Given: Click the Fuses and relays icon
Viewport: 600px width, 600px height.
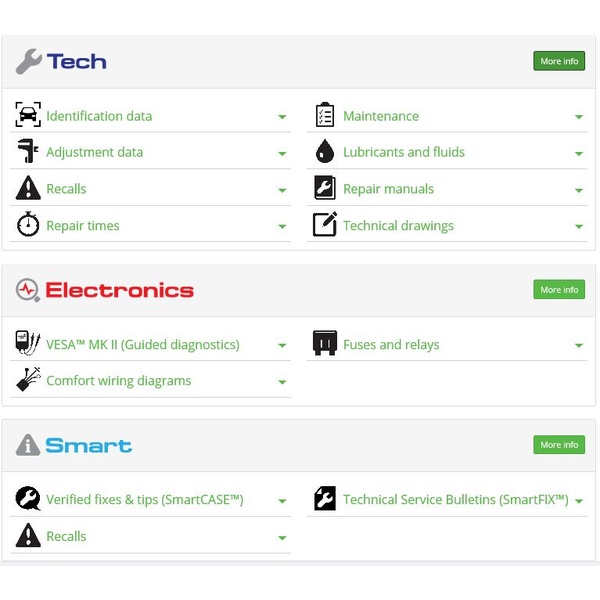Looking at the screenshot, I should click(325, 343).
